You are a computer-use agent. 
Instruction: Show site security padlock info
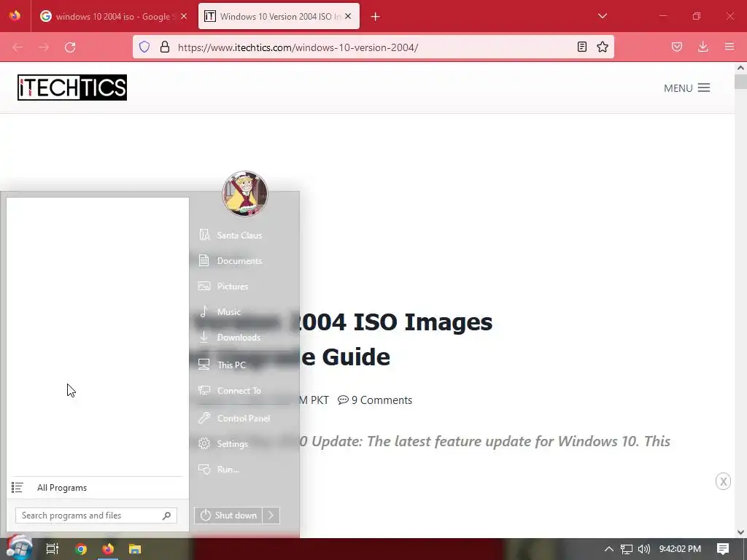click(165, 47)
